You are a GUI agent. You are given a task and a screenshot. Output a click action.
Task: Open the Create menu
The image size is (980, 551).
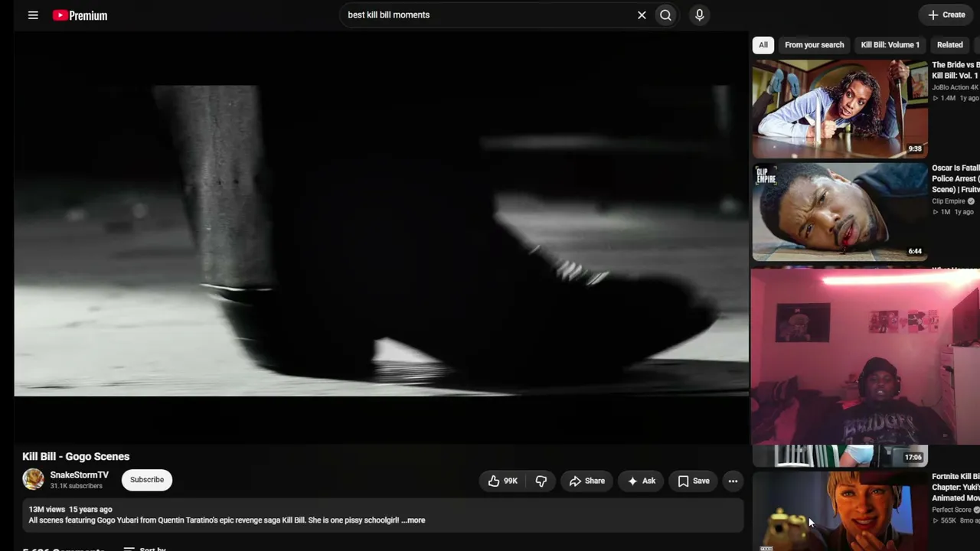pyautogui.click(x=946, y=15)
